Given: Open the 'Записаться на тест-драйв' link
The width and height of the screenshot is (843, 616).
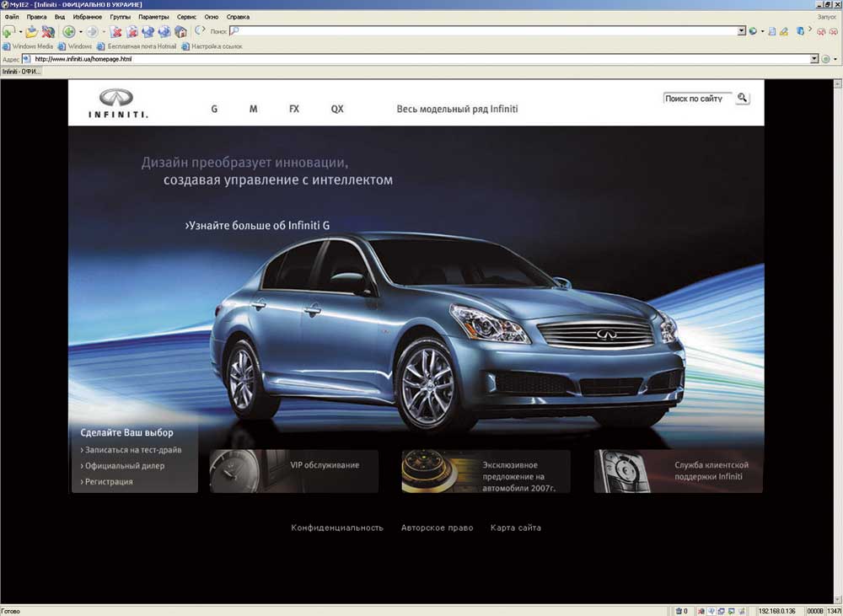Looking at the screenshot, I should coord(132,450).
